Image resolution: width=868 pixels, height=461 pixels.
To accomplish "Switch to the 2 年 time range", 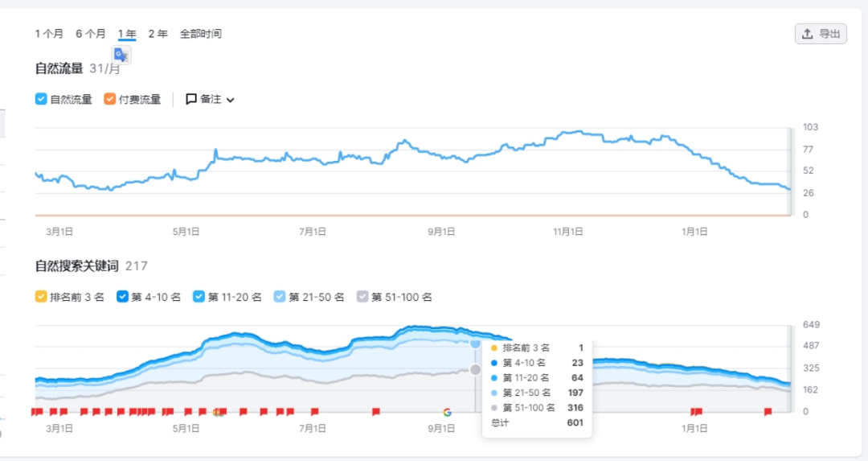I will point(158,34).
